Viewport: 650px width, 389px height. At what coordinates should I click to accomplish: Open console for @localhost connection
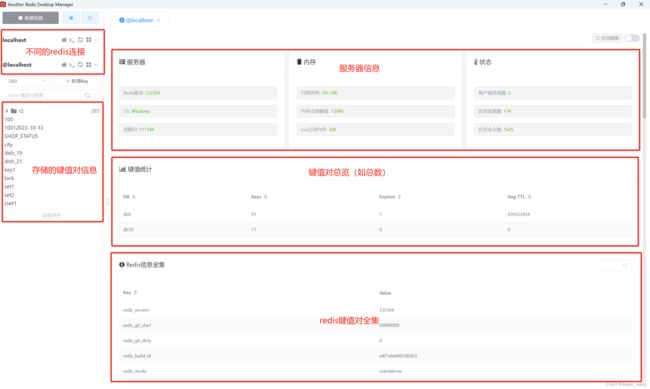72,65
